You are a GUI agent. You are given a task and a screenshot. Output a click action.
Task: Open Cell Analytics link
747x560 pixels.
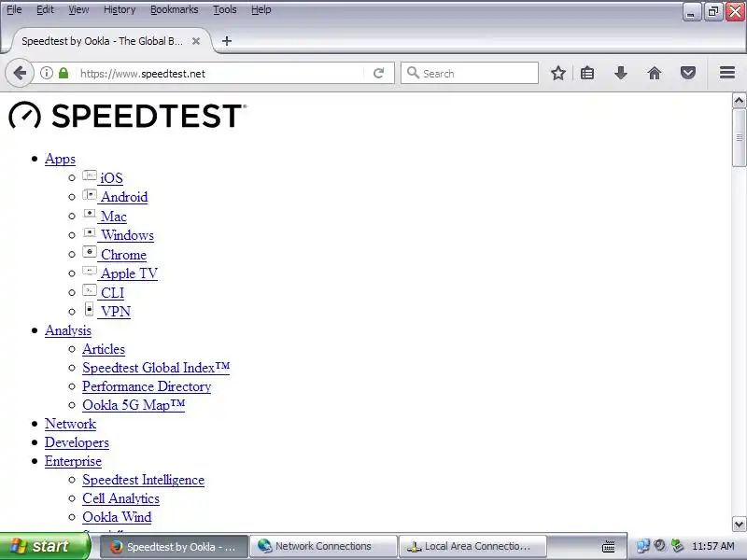pyautogui.click(x=121, y=498)
